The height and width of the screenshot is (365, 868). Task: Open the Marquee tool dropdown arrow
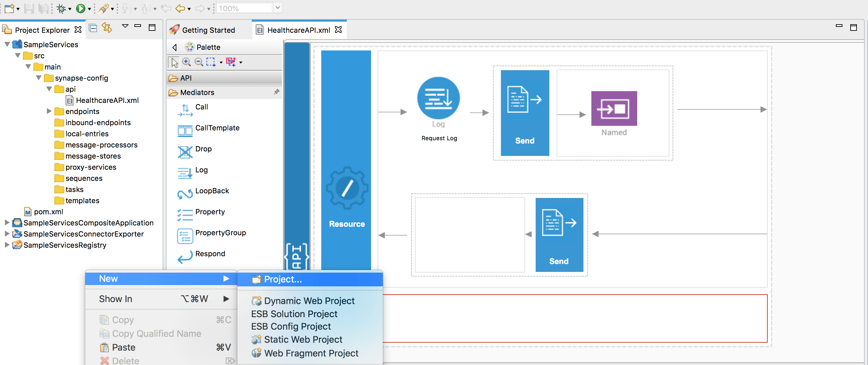tap(221, 62)
